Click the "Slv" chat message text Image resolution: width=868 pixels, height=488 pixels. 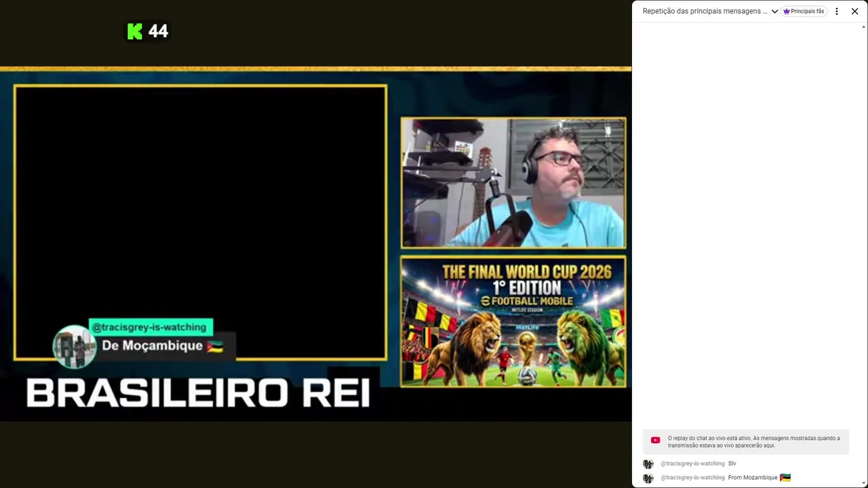click(732, 464)
